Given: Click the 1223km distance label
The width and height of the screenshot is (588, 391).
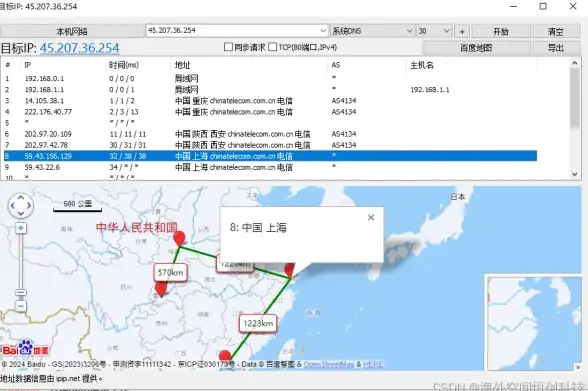Looking at the screenshot, I should tap(258, 323).
